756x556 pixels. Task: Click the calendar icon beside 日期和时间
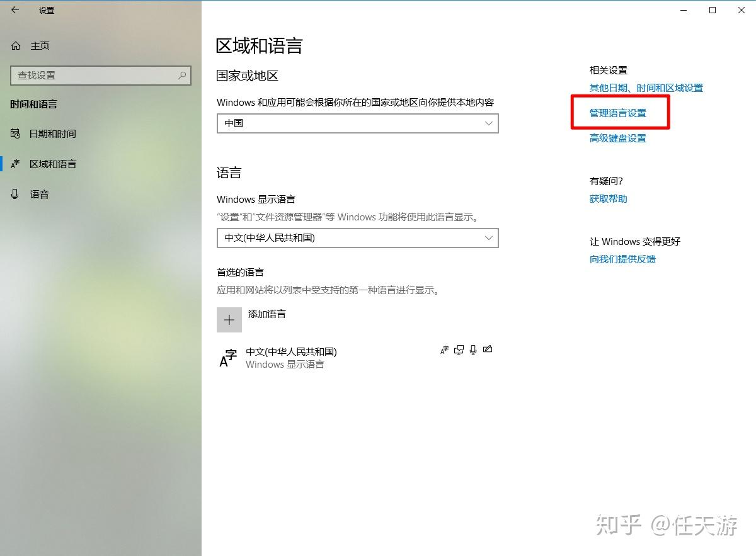point(15,133)
